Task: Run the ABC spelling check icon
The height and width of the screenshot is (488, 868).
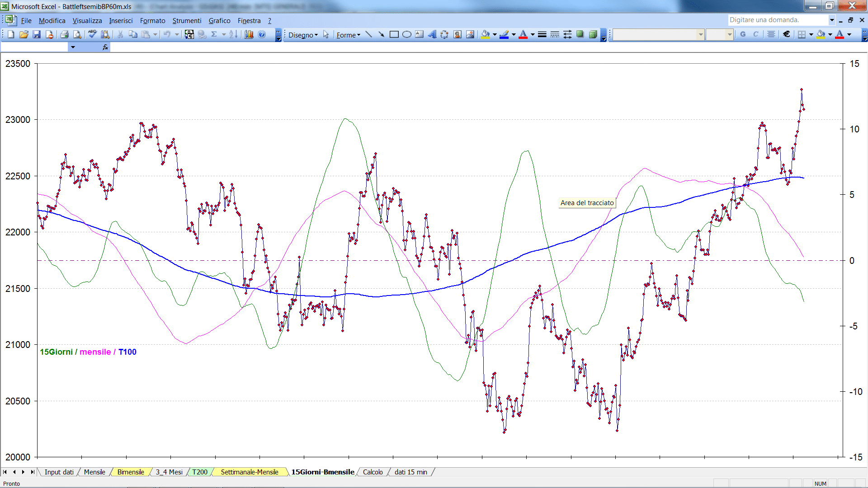Action: [92, 34]
